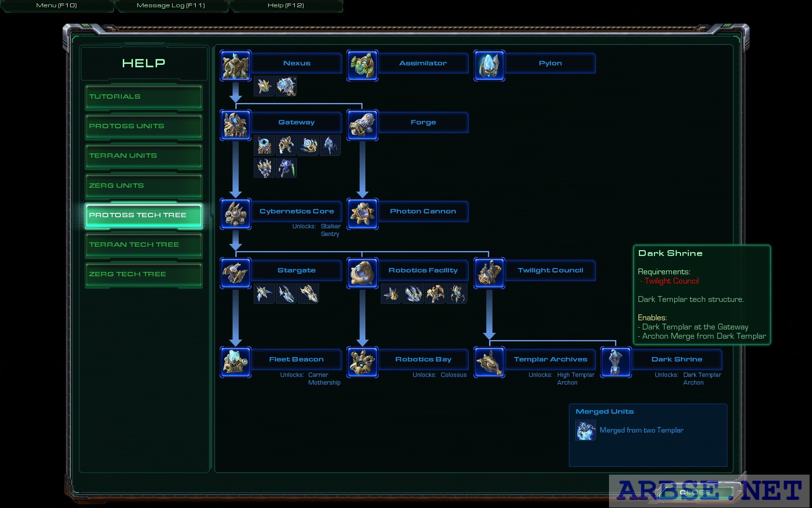Viewport: 812px width, 508px height.
Task: Select the Dark Templar green-blade icon
Action: (286, 168)
